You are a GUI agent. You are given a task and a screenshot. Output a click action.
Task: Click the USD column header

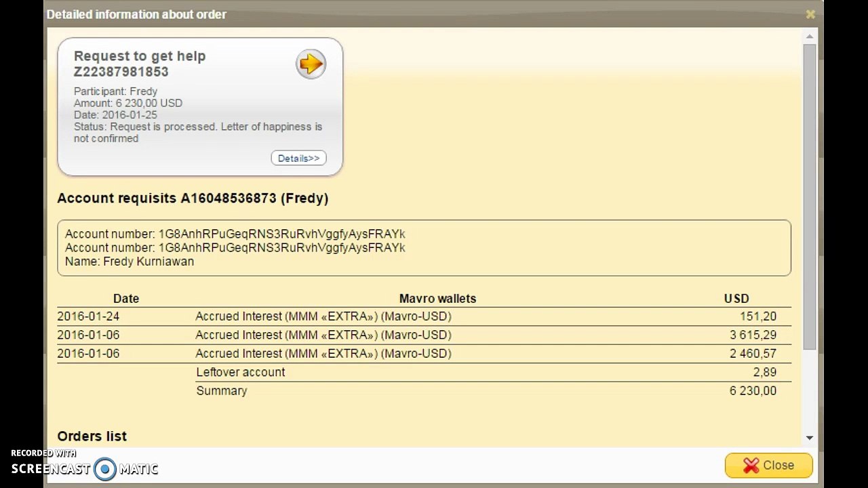[x=736, y=298]
